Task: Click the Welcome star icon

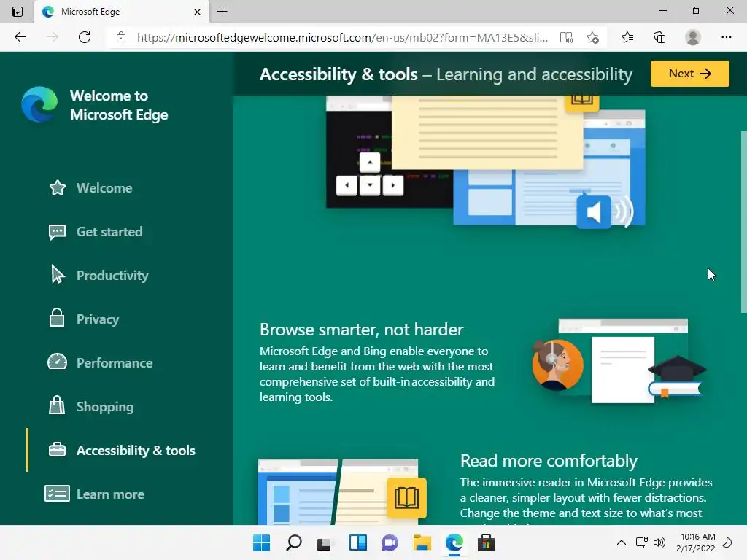Action: (57, 187)
